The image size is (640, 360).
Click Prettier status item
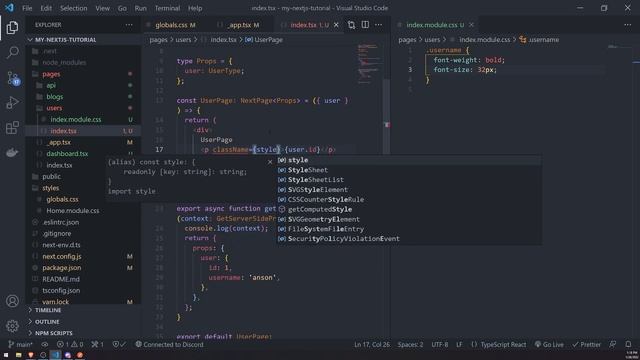(x=587, y=344)
